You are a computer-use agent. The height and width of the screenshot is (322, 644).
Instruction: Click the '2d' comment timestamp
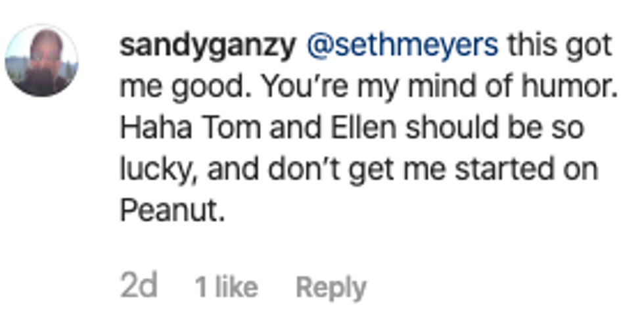[139, 287]
